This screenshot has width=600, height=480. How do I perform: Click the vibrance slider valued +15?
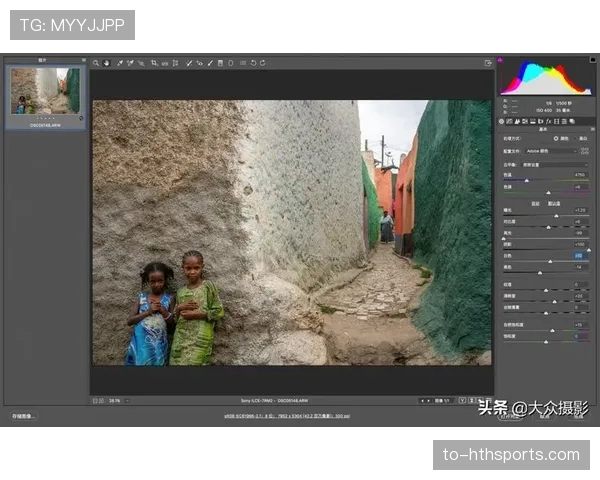click(546, 330)
